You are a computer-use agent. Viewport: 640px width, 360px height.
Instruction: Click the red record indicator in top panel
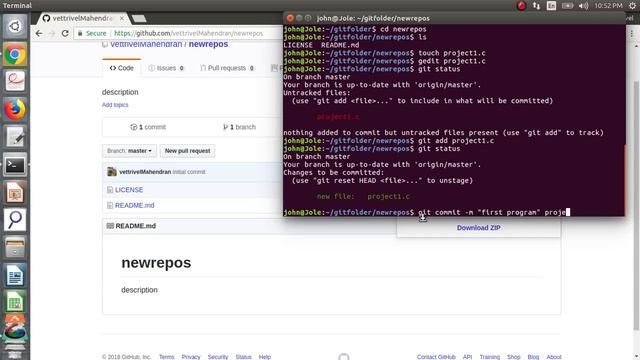[x=521, y=6]
